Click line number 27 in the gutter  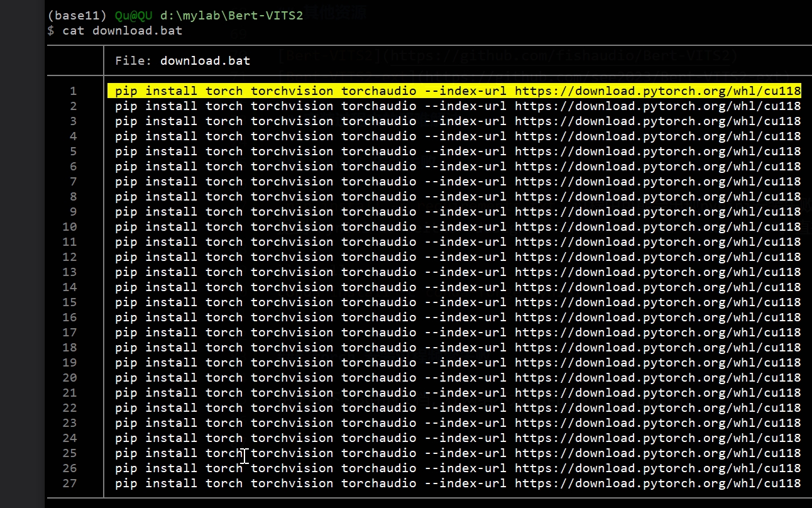point(69,483)
